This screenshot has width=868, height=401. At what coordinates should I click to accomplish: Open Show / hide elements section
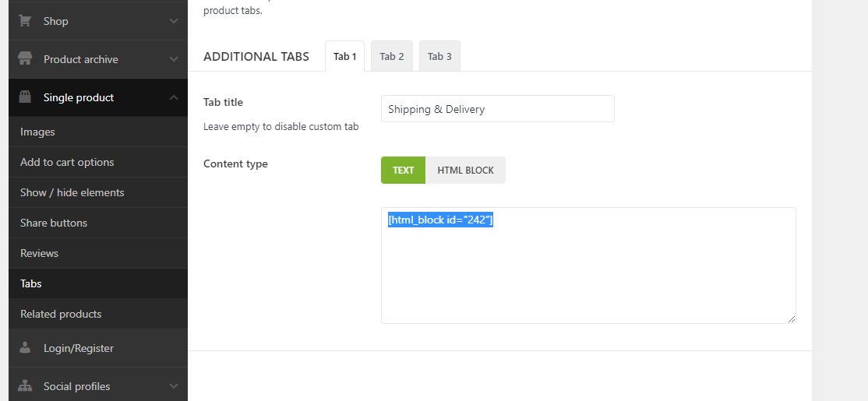pyautogui.click(x=72, y=192)
